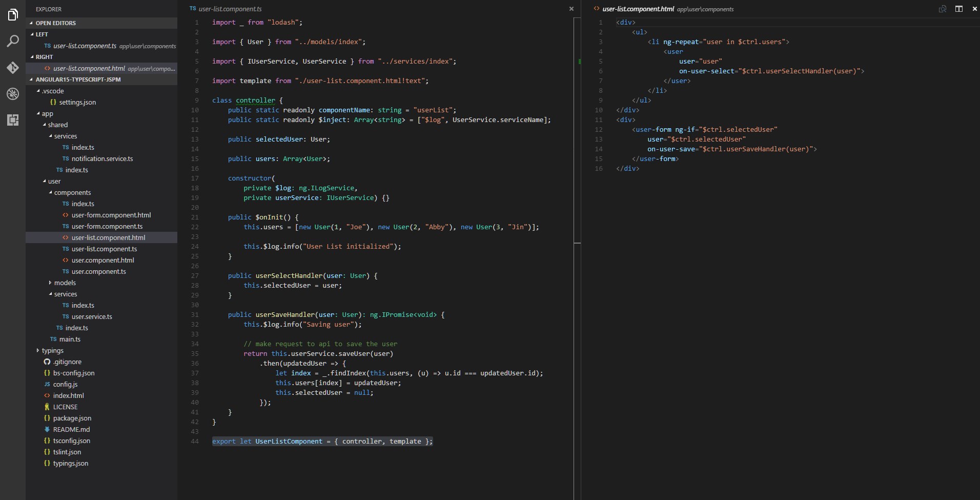The height and width of the screenshot is (500, 980).
Task: Click the HTML icon beside index.html
Action: click(47, 395)
